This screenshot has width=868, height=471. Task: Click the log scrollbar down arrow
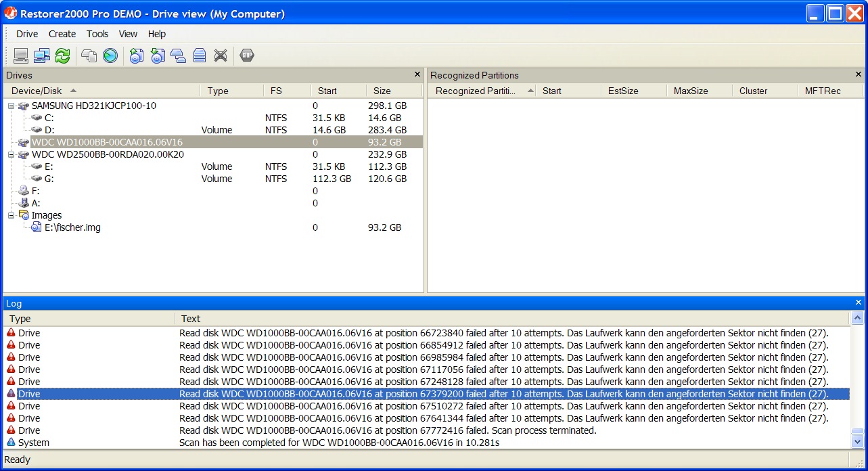coord(858,442)
